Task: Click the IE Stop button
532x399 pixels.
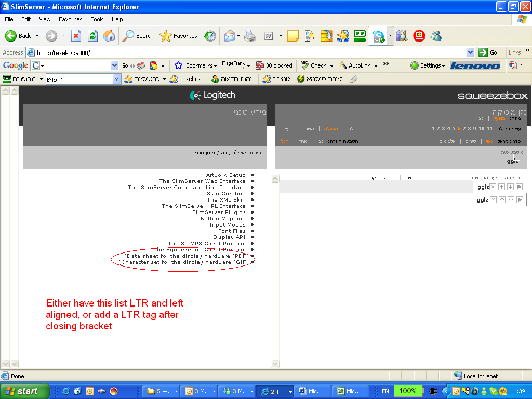Action: click(x=76, y=36)
